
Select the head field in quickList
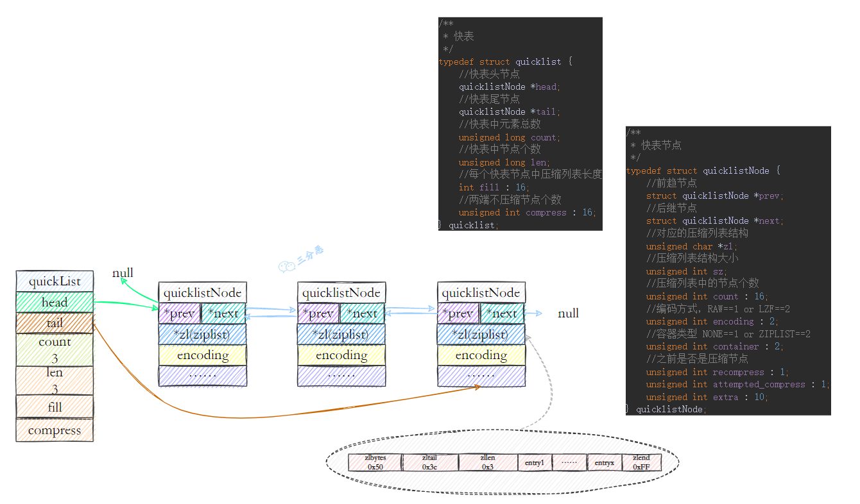pos(55,301)
